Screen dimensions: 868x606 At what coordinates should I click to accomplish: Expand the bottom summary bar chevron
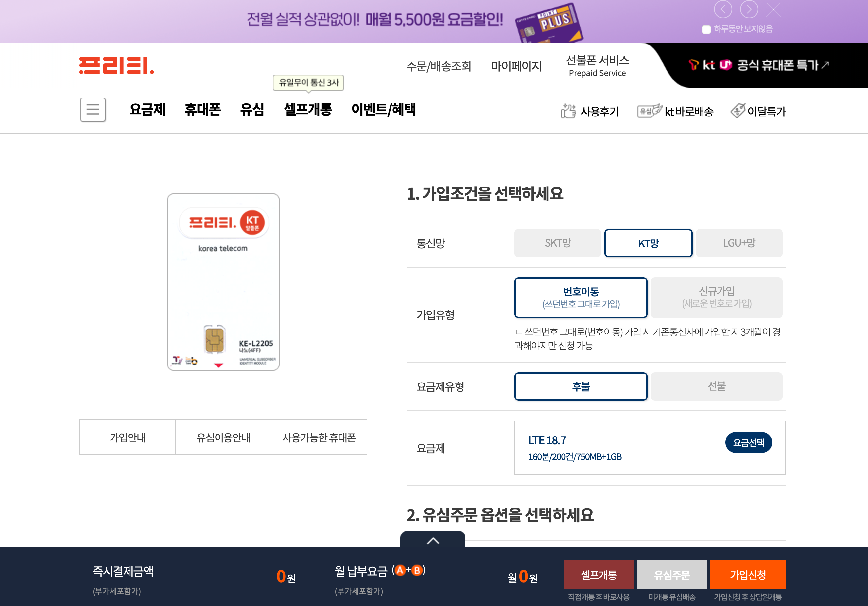[x=432, y=540]
